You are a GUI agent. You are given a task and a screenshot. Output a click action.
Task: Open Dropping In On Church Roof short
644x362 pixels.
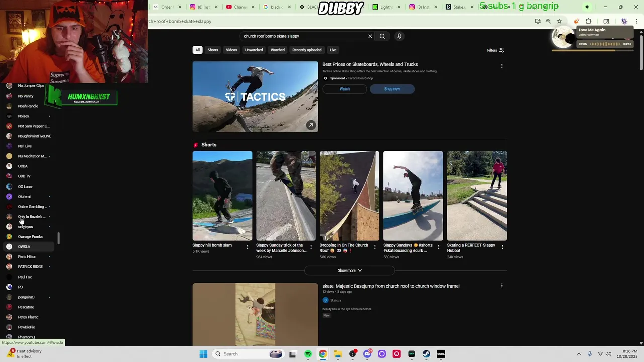pyautogui.click(x=349, y=196)
